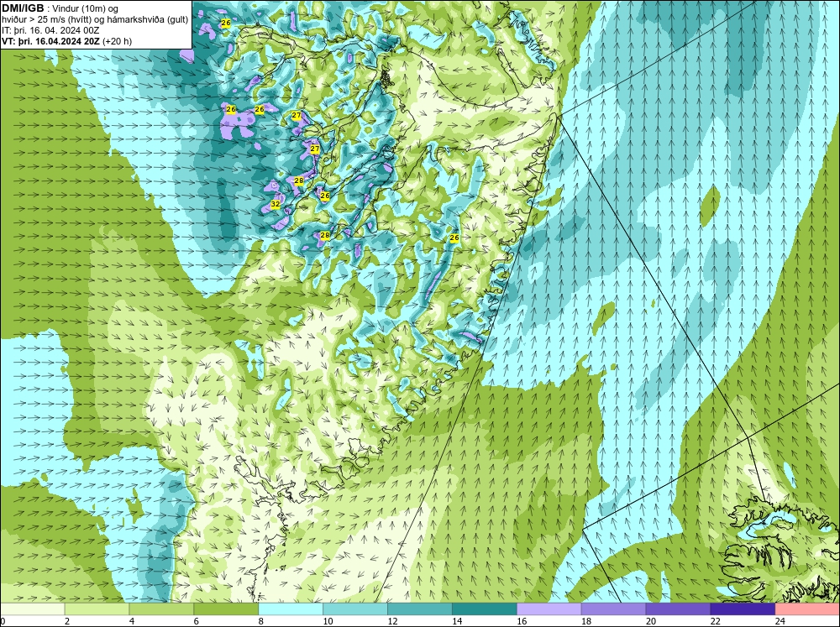840x627 pixels.
Task: Click the legend scale value 22
Action: (x=715, y=621)
